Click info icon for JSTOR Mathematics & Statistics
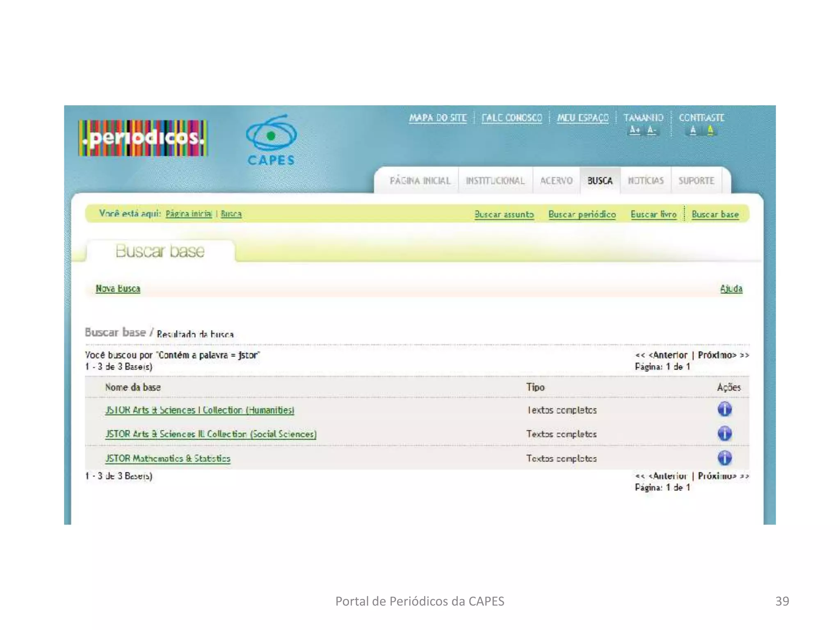The width and height of the screenshot is (840, 630). tap(724, 458)
